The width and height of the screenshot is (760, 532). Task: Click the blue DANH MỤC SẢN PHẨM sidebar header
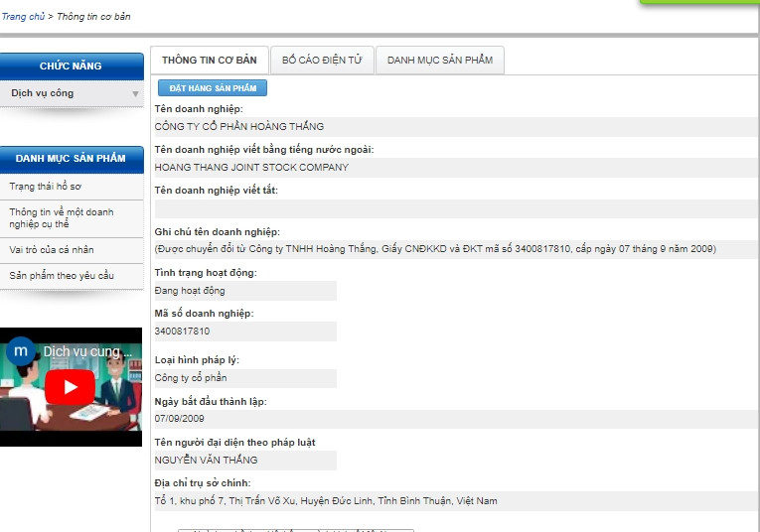click(x=71, y=159)
